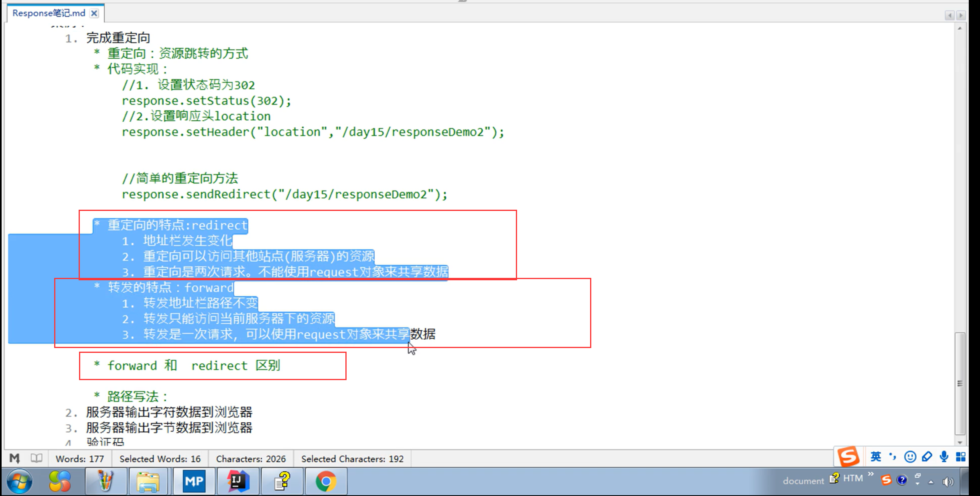
Task: Click the system volume speaker icon
Action: [x=948, y=482]
